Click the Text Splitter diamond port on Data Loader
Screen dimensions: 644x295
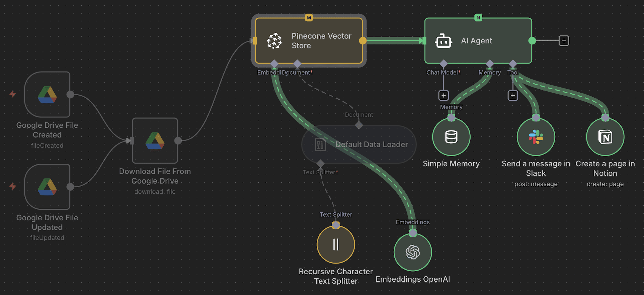(320, 164)
